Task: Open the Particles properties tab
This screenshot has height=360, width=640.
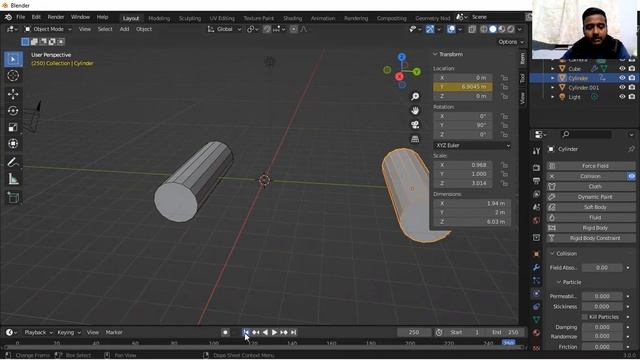Action: point(536,280)
